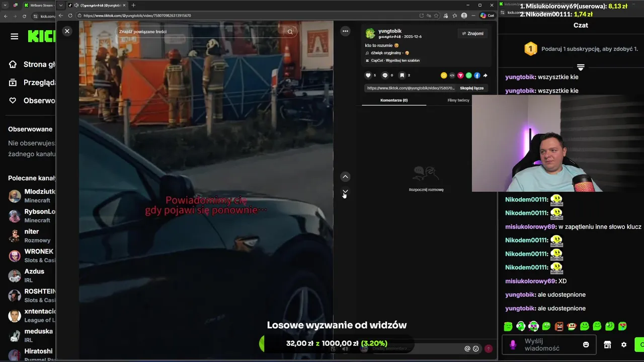Switch to the 'Filmy twórcy' tab
The width and height of the screenshot is (644, 362).
click(x=458, y=100)
